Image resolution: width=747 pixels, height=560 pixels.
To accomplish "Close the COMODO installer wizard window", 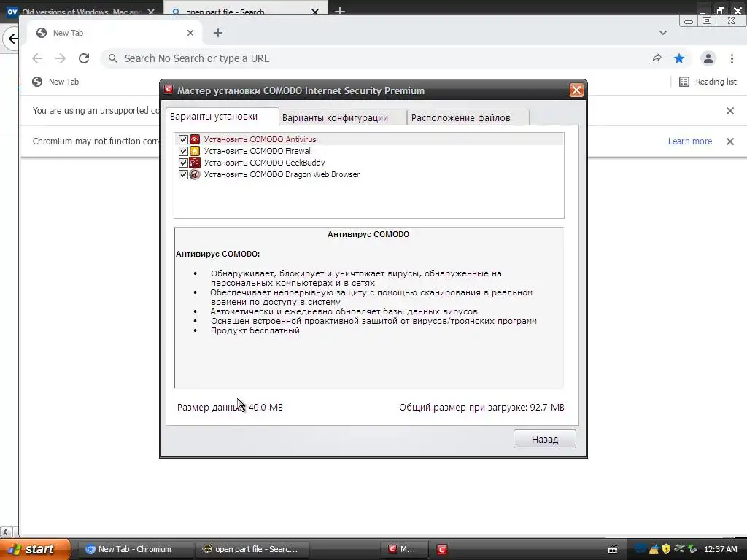I will coord(576,90).
